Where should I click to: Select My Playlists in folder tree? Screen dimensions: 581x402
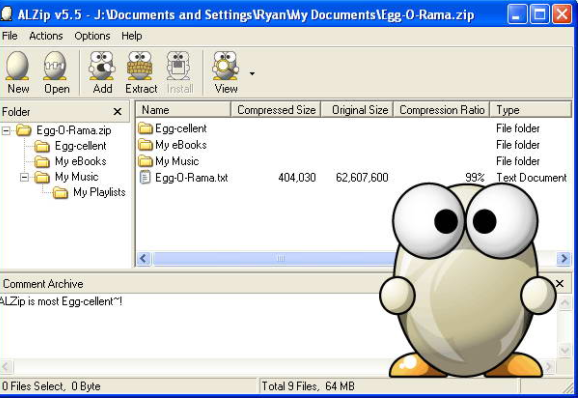tap(99, 192)
